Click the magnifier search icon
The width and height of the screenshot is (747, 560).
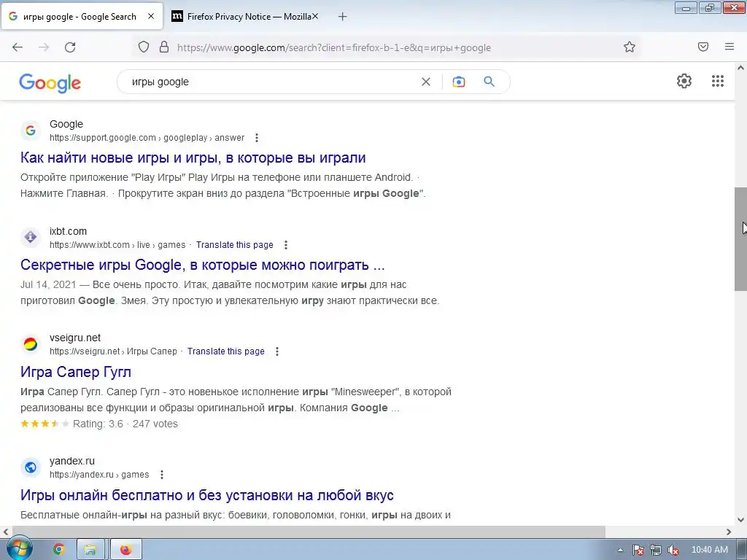click(x=489, y=82)
